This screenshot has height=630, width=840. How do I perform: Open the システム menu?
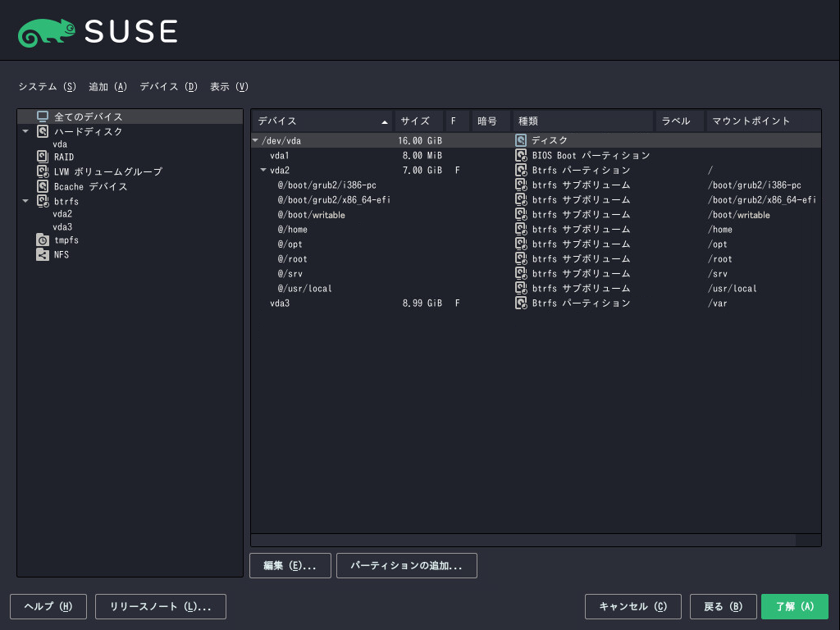pyautogui.click(x=47, y=86)
